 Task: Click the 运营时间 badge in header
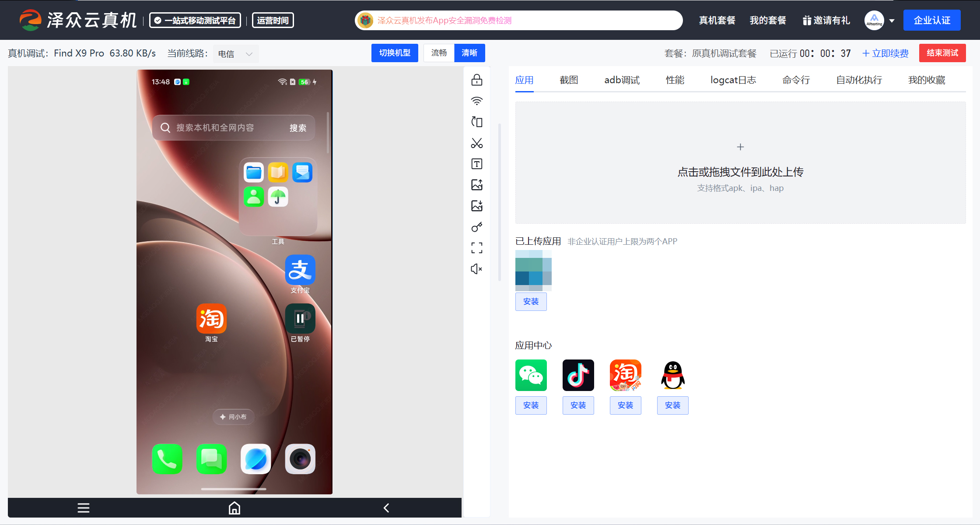point(273,21)
